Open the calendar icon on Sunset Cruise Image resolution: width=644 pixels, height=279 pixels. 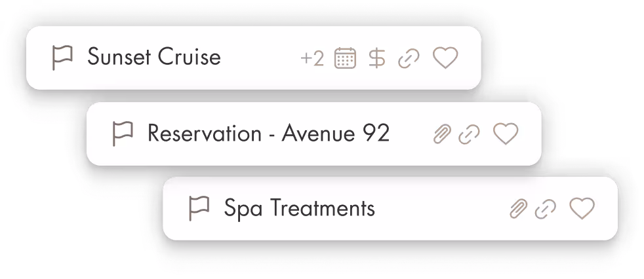pos(345,58)
